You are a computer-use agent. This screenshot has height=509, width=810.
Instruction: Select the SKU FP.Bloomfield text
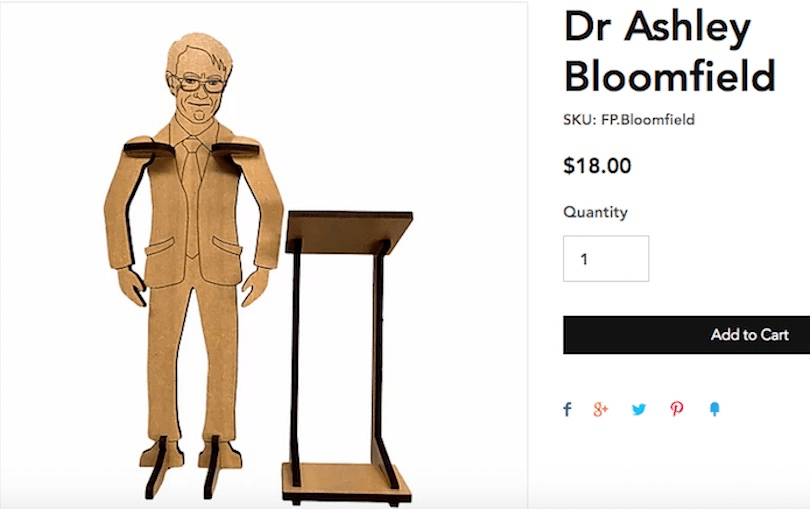(x=629, y=120)
